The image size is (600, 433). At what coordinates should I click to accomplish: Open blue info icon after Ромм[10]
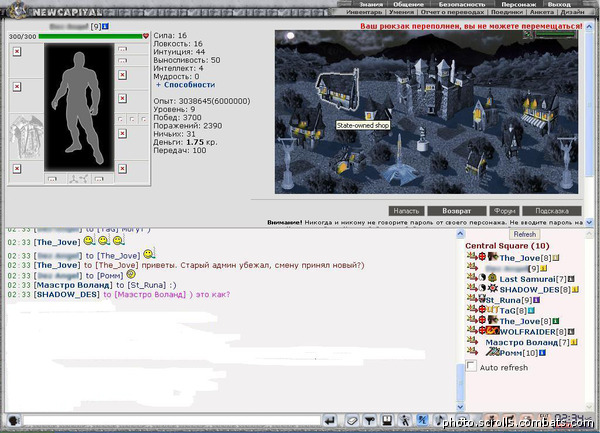pyautogui.click(x=542, y=353)
